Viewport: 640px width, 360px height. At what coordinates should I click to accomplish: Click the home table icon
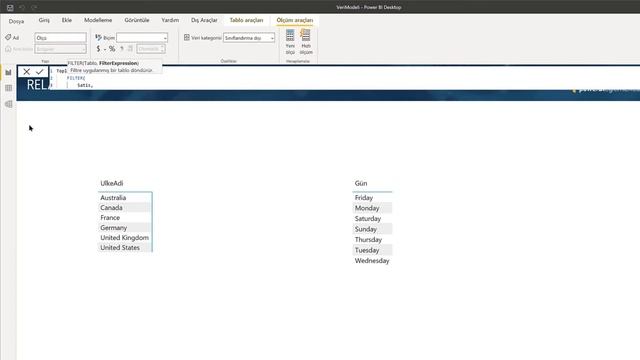coord(8,49)
